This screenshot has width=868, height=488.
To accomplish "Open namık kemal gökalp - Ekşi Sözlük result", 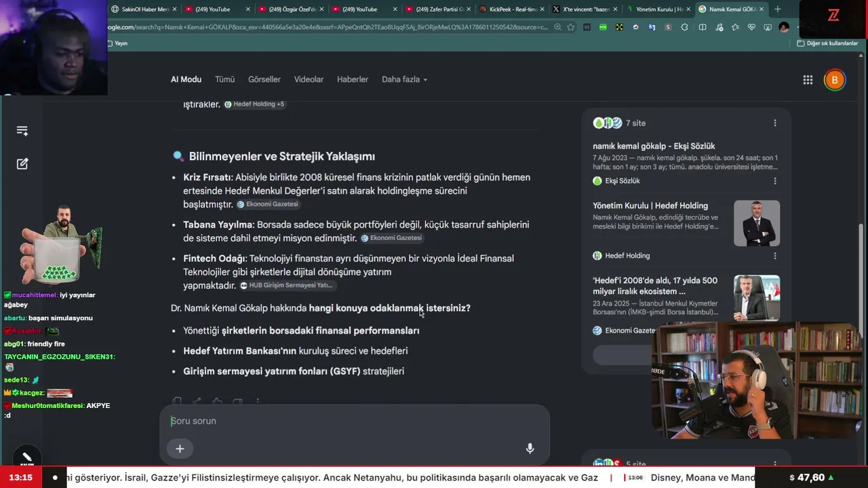I will [x=654, y=146].
